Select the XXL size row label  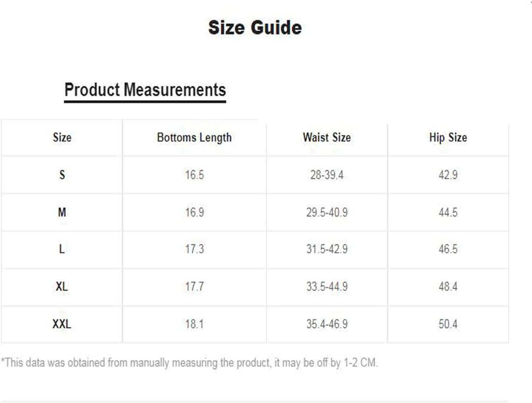coord(62,324)
